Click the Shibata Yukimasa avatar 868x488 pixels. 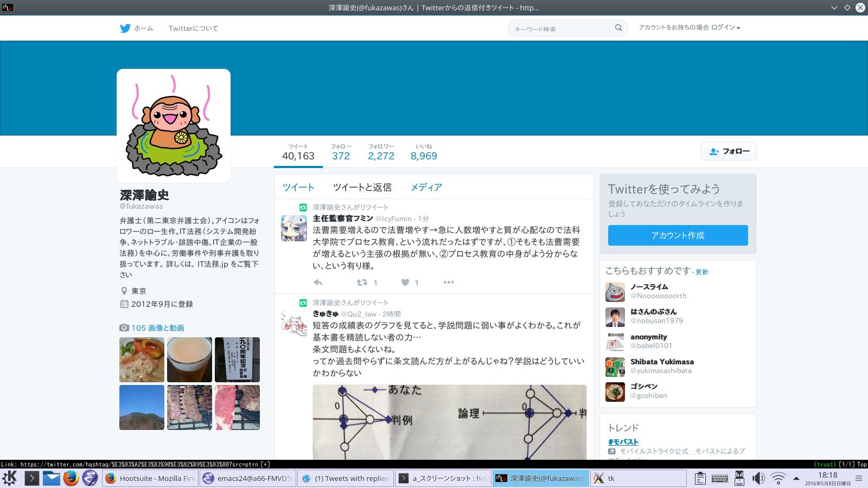click(x=615, y=367)
